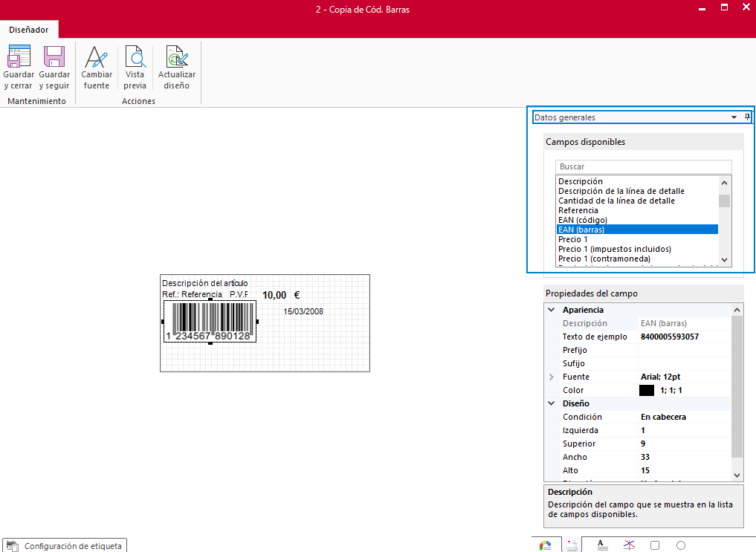Viewport: 756px width, 552px height.
Task: Click the fields list scroll up arrow
Action: click(724, 183)
